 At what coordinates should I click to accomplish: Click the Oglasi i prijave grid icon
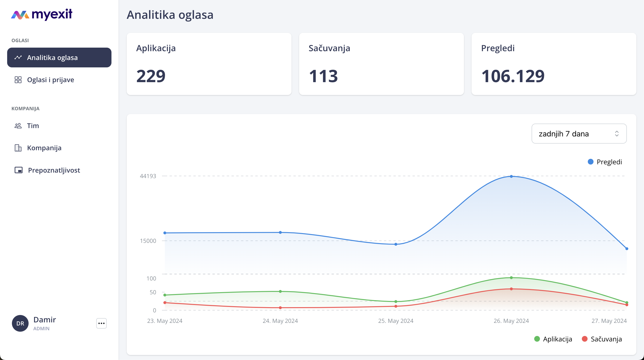coord(18,80)
